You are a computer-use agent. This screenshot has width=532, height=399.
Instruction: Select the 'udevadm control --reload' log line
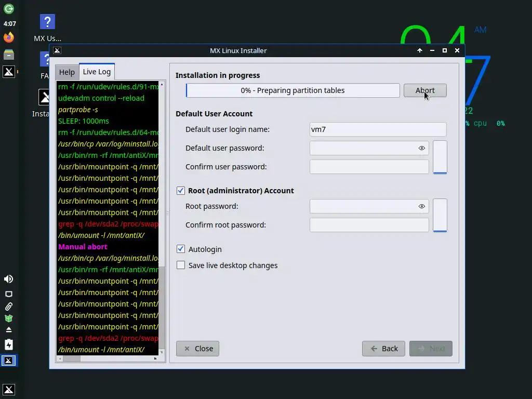[101, 98]
